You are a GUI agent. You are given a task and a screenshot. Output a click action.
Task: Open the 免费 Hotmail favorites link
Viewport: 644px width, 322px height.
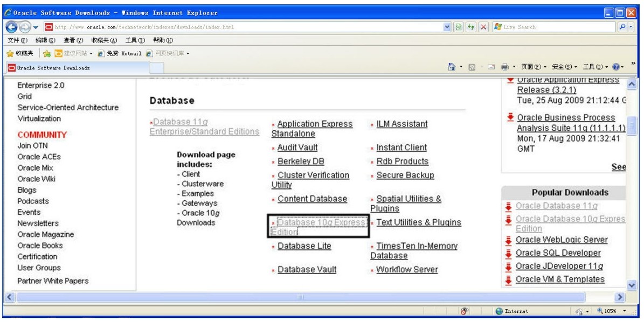119,53
